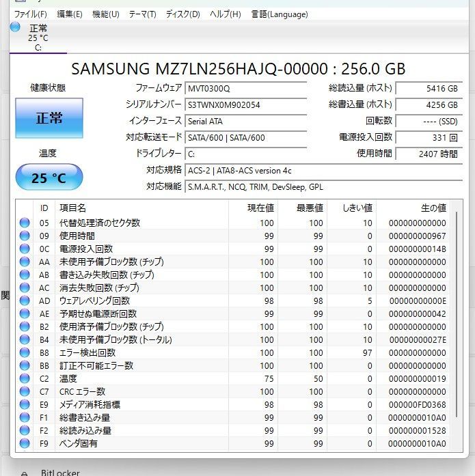Click status icon for row F9 ベンダ固有
Viewport: 475px width, 476px height.
point(25,443)
